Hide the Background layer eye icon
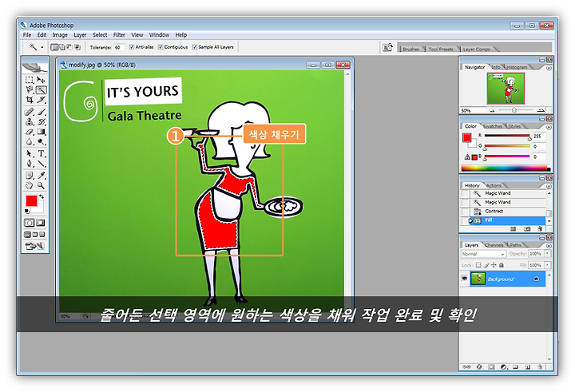 click(x=464, y=279)
